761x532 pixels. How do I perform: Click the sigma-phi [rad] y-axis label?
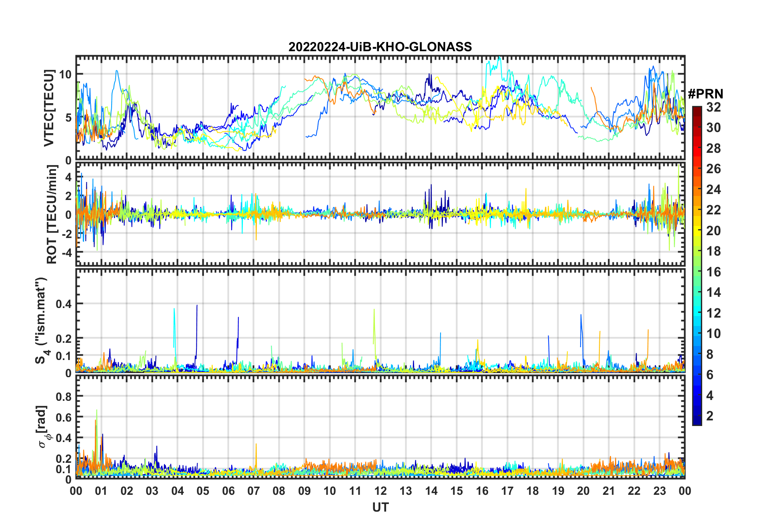[43, 426]
